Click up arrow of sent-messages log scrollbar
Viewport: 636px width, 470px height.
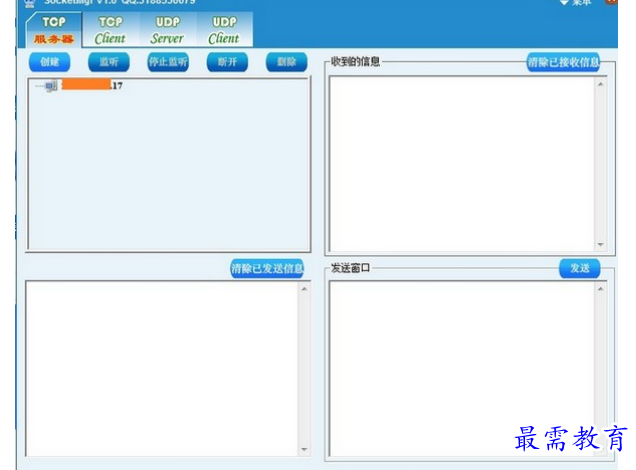305,289
